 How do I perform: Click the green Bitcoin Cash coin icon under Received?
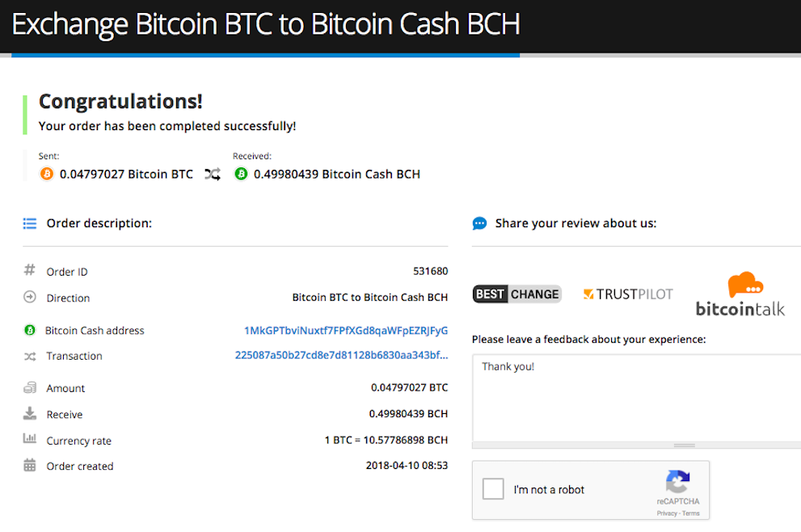pyautogui.click(x=241, y=175)
